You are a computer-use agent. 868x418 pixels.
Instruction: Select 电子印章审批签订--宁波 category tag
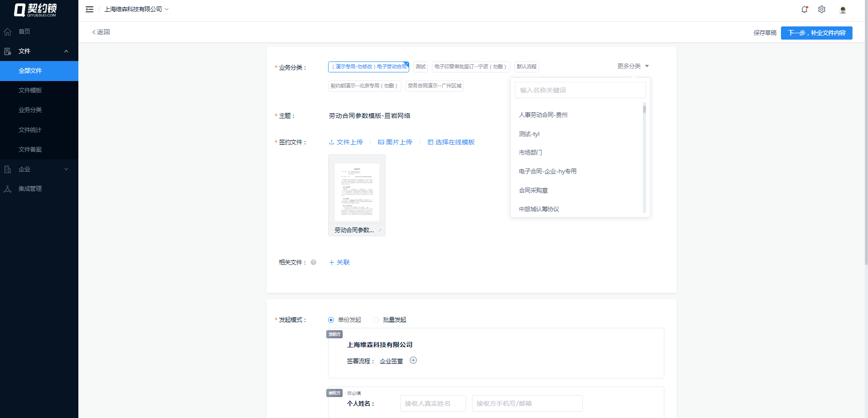(x=471, y=66)
